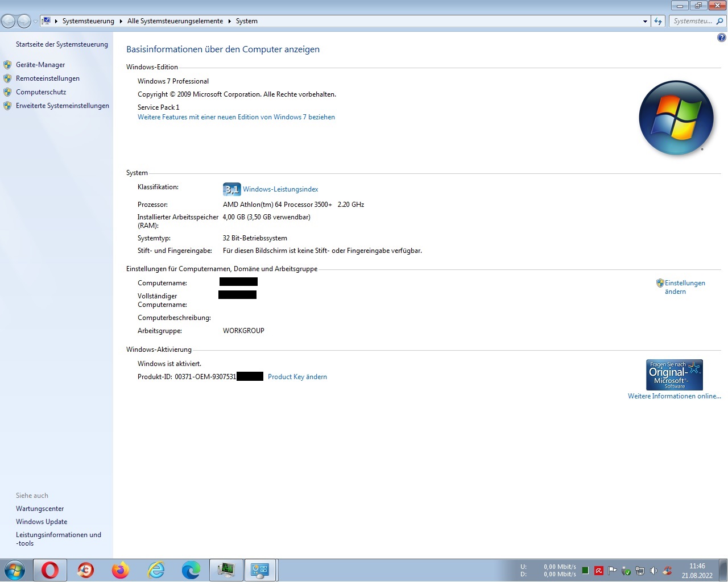Open the CCleaner tray icon
The width and height of the screenshot is (728, 582).
667,571
